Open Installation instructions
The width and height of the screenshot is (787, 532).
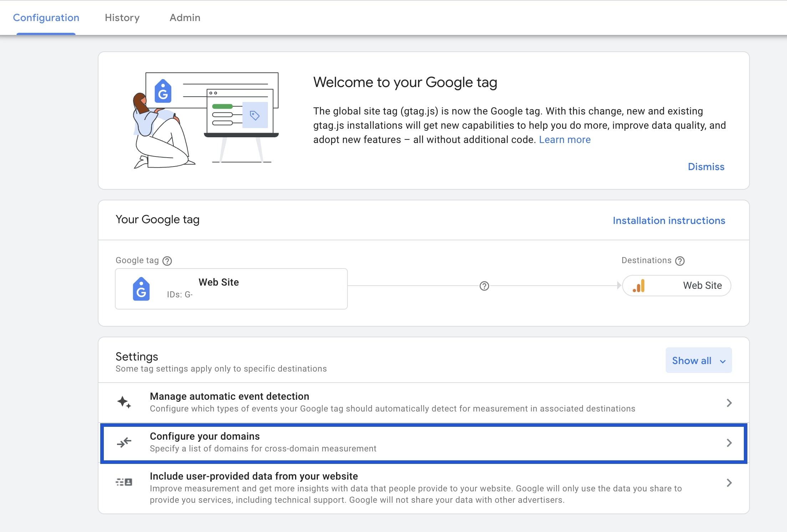[669, 220]
